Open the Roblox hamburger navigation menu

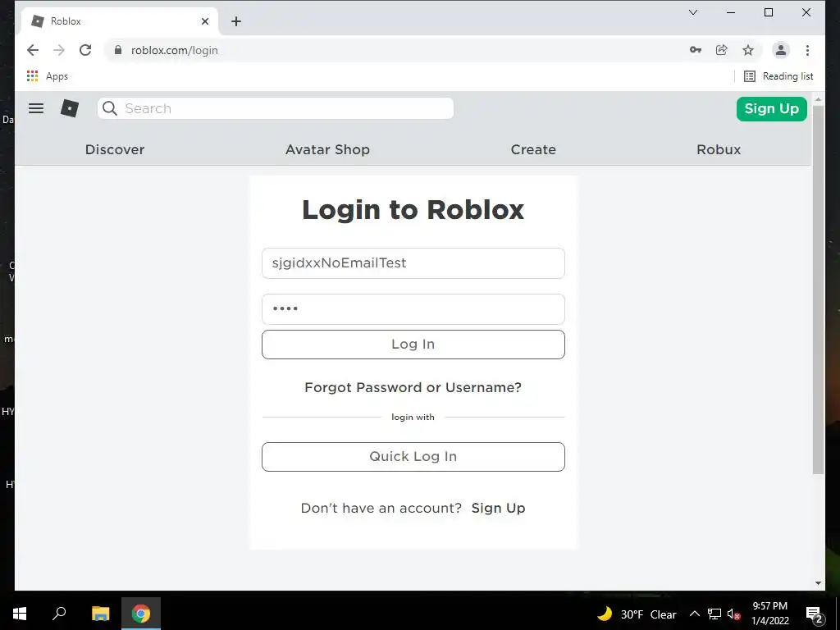(x=36, y=108)
